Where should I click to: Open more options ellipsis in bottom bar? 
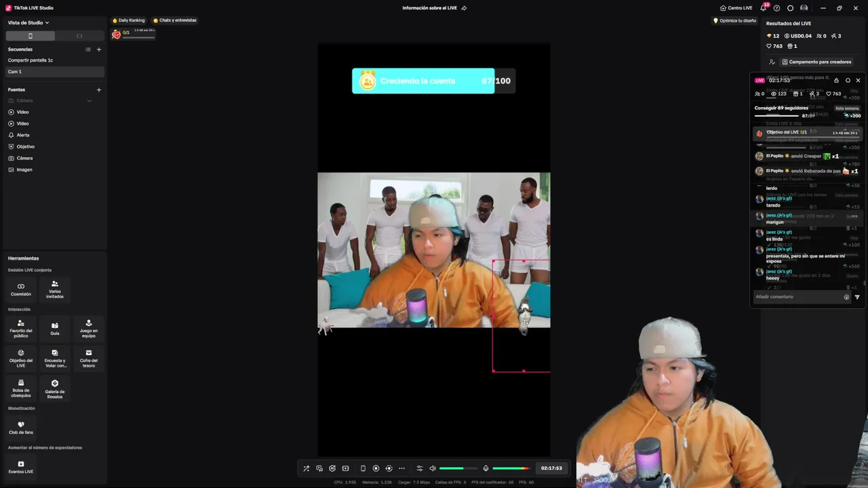point(401,468)
